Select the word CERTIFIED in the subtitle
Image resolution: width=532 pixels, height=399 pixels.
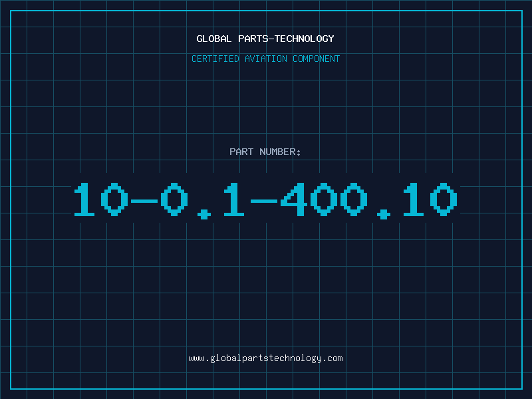[215, 59]
